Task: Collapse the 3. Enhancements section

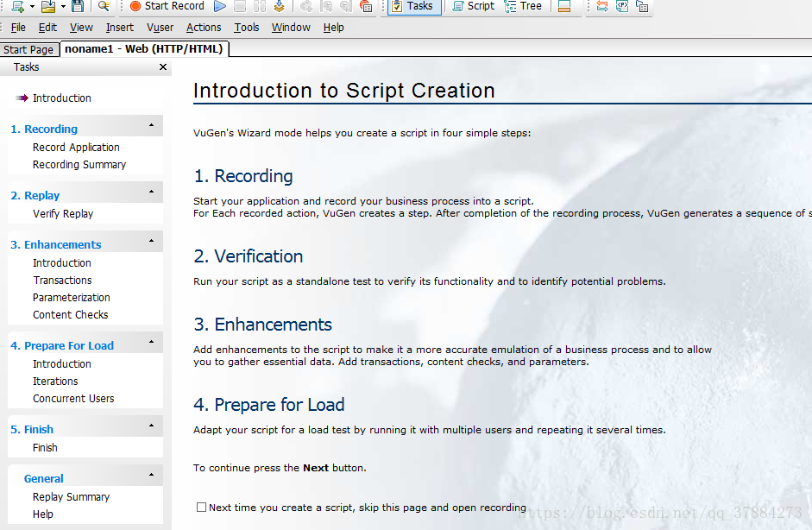Action: tap(151, 243)
